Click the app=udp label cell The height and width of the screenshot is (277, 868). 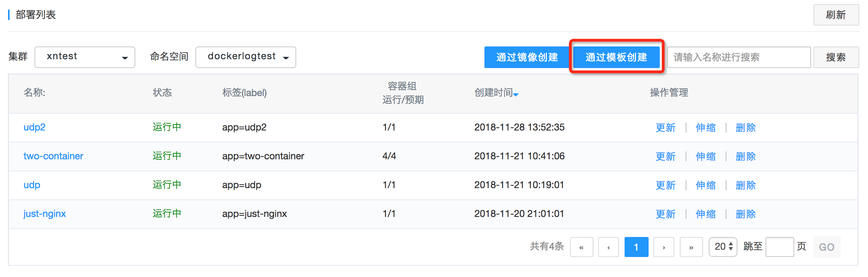click(x=242, y=185)
